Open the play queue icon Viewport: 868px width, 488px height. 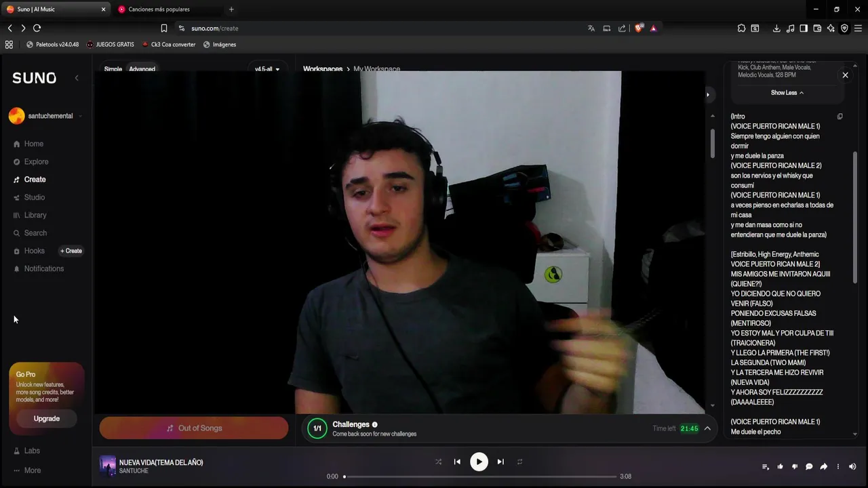[766, 466]
